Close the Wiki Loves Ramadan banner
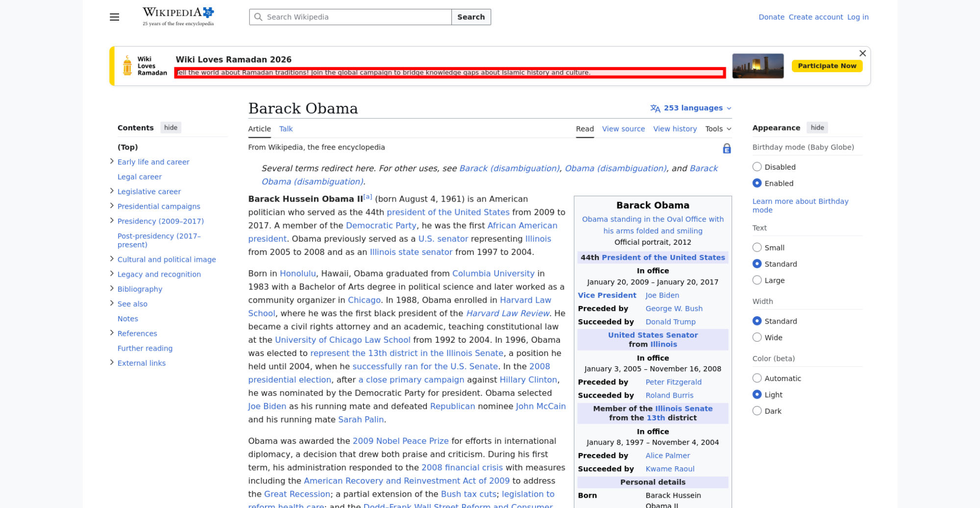Viewport: 980px width, 508px height. click(x=862, y=53)
